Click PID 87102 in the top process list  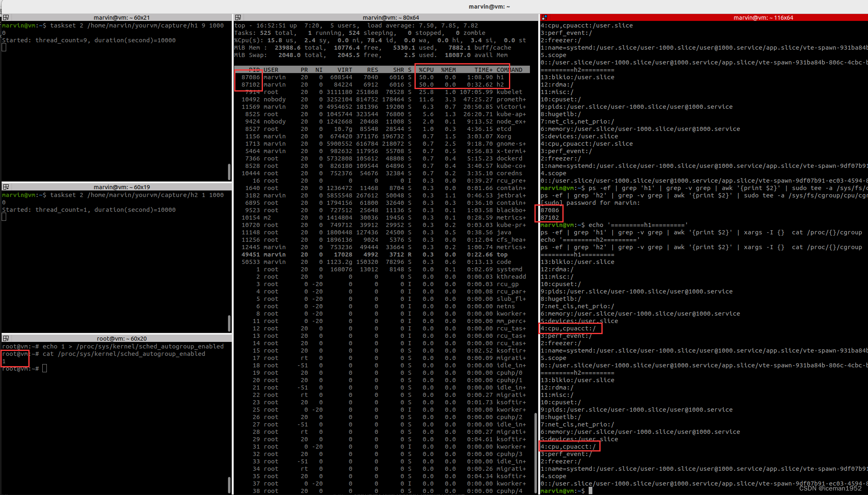(251, 85)
